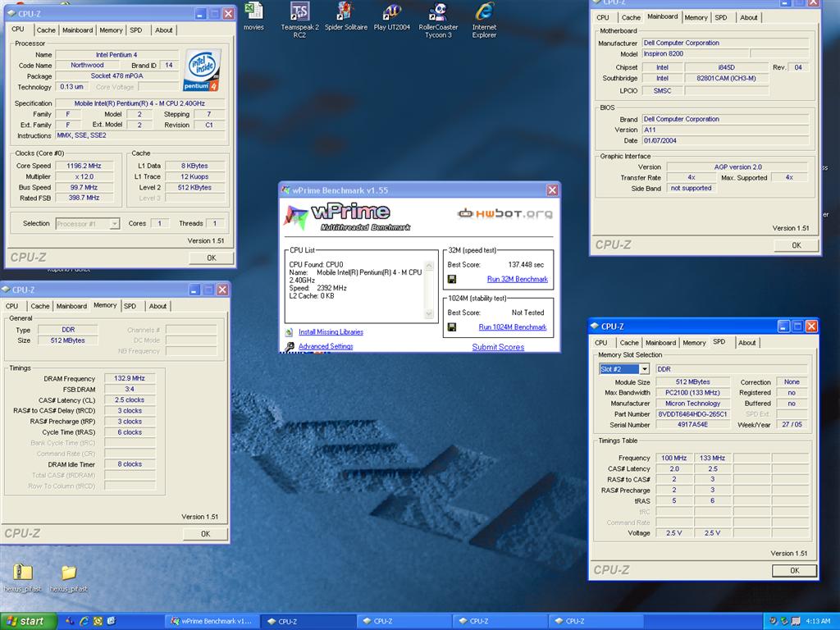Screen dimensions: 840x630
Task: Click OK in CPU-Z CPU window
Action: pyautogui.click(x=212, y=258)
